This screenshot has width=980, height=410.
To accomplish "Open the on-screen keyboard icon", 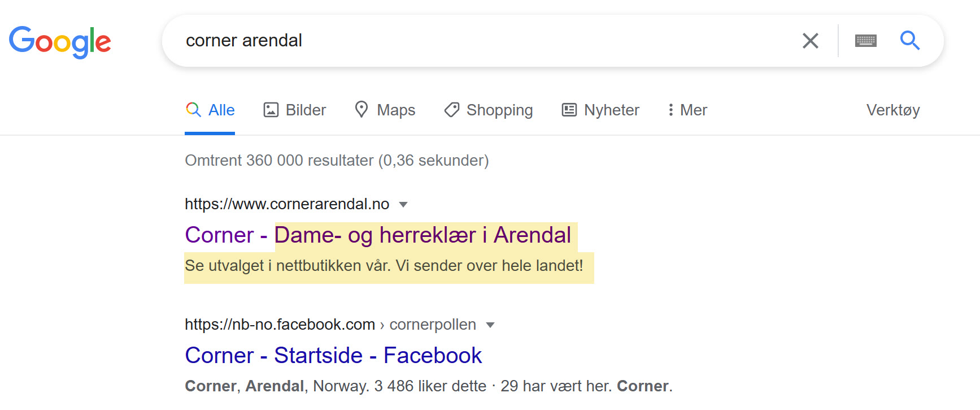I will 866,40.
